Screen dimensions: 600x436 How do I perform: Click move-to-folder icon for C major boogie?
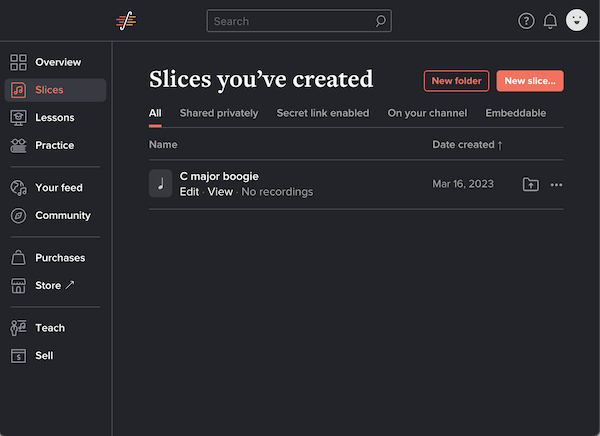(x=530, y=184)
